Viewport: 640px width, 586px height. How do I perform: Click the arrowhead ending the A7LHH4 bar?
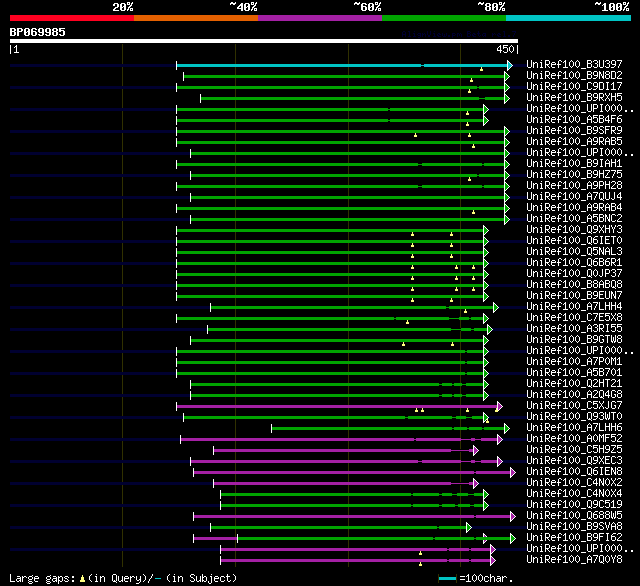[496, 308]
